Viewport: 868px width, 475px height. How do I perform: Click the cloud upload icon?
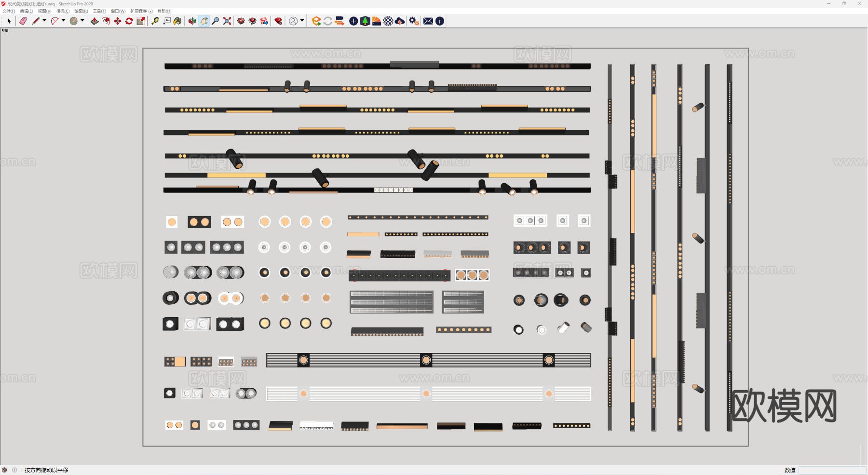pyautogui.click(x=400, y=21)
